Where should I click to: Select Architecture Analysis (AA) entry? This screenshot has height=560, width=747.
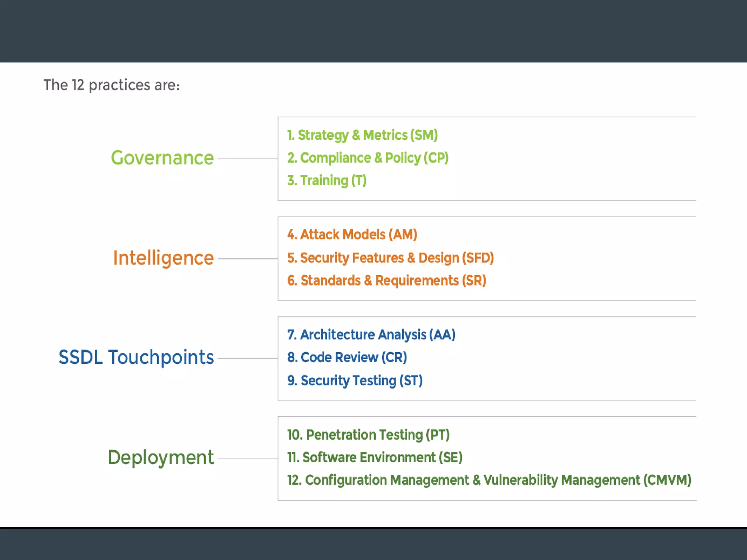pos(371,335)
